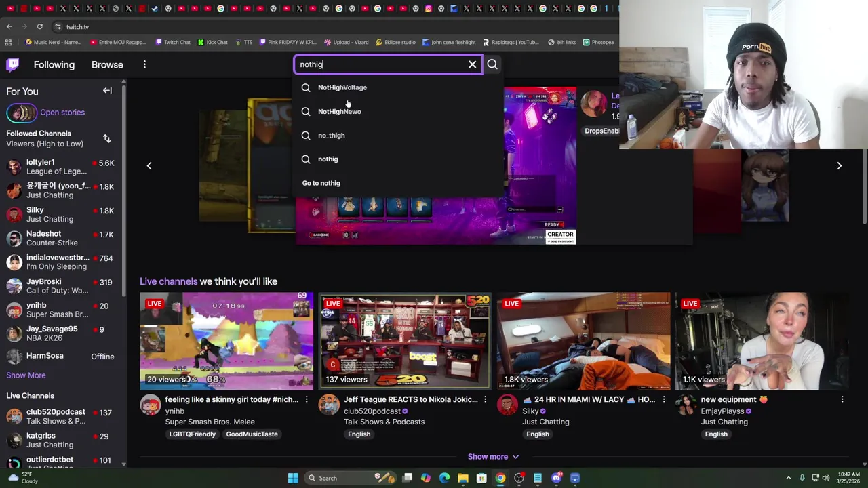Screen dimensions: 868x488
Task: Open options menu for EmjayPlayss card
Action: [842, 399]
